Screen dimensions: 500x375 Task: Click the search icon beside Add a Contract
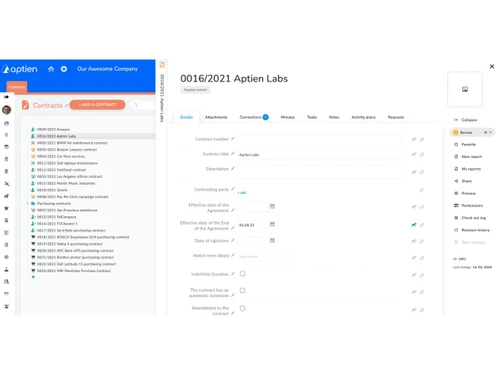click(x=135, y=105)
